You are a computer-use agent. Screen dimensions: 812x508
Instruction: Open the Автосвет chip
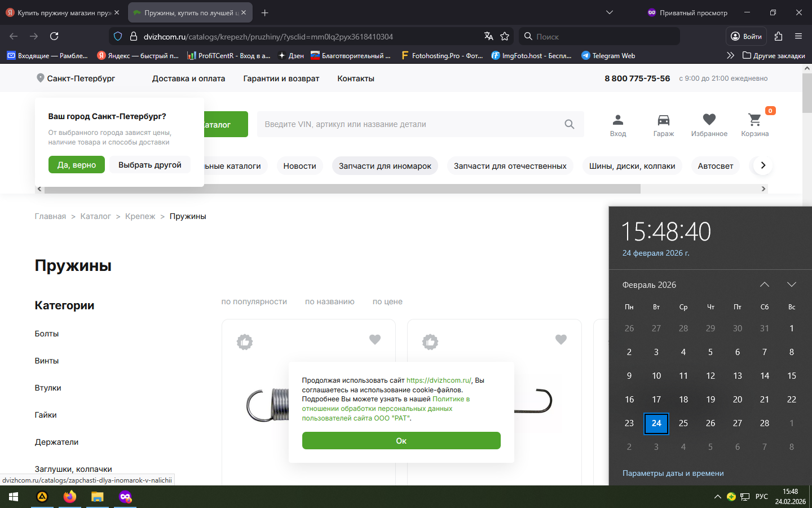click(x=716, y=166)
